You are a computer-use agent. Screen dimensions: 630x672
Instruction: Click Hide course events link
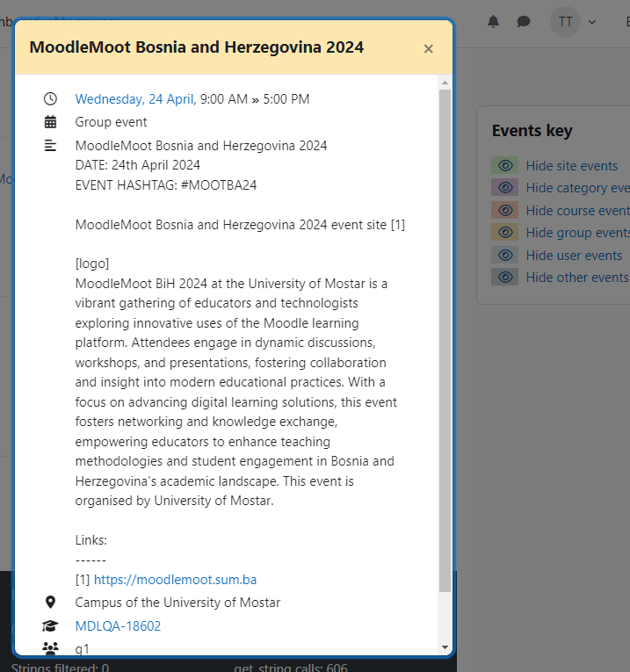click(577, 211)
